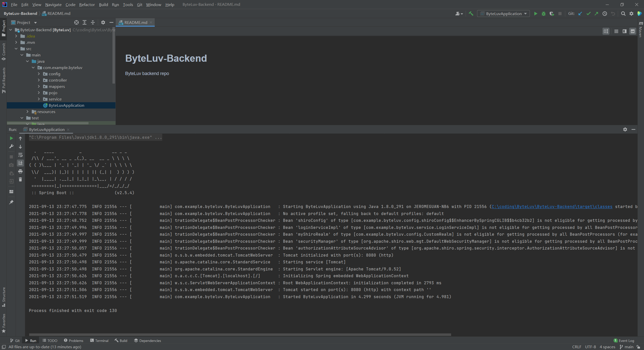Switch to the Terminal tool tab
Image resolution: width=644 pixels, height=350 pixels.
(99, 340)
